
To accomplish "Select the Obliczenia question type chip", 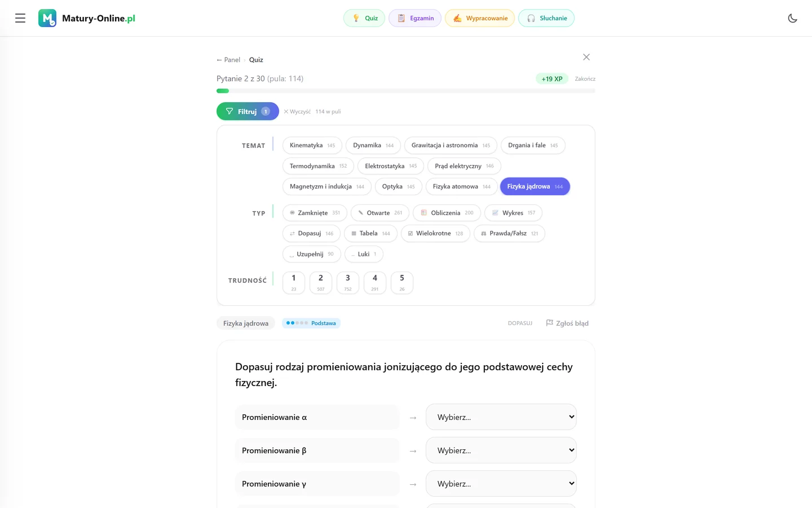I will tap(447, 213).
